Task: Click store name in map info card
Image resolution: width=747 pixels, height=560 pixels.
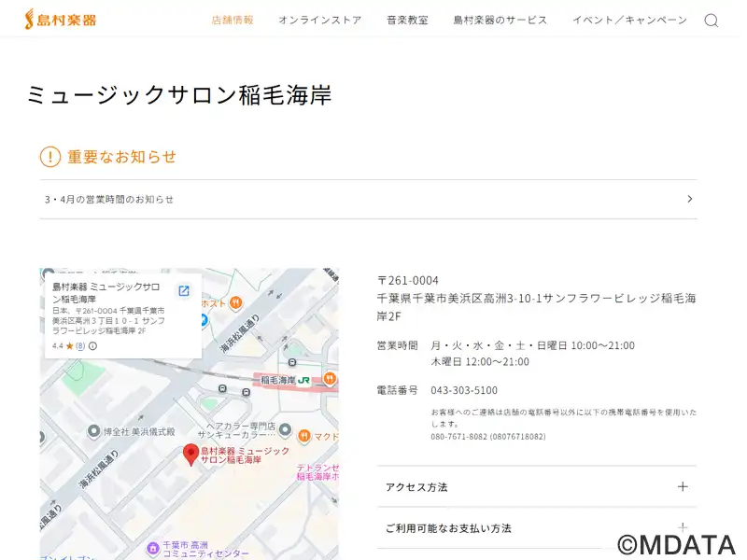Action: (105, 292)
